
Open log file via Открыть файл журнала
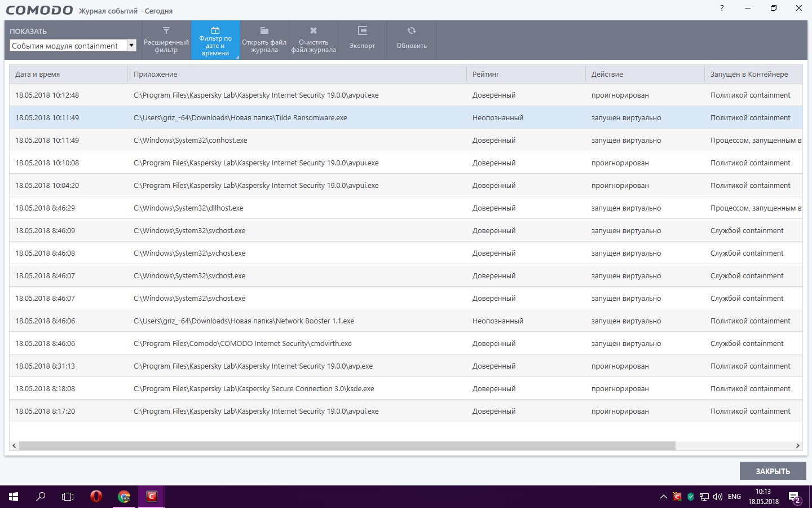point(264,40)
